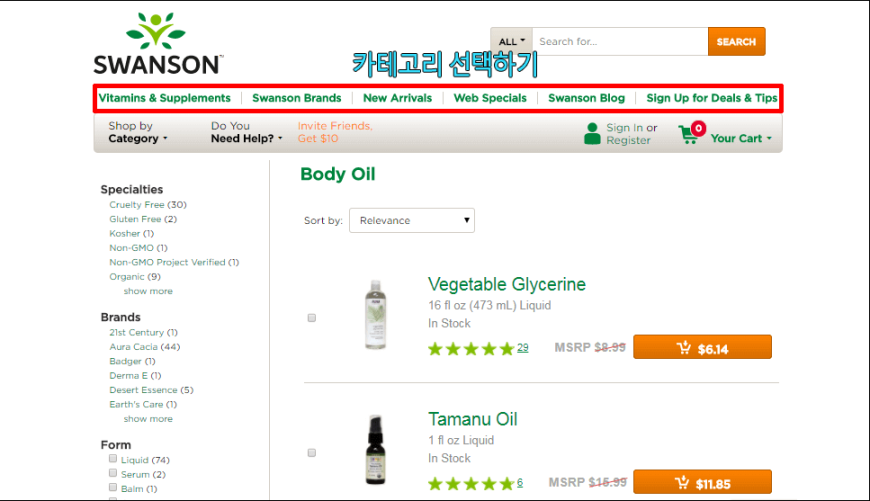This screenshot has height=501, width=870.
Task: Filter by Gluten Free (2)
Action: 143,219
